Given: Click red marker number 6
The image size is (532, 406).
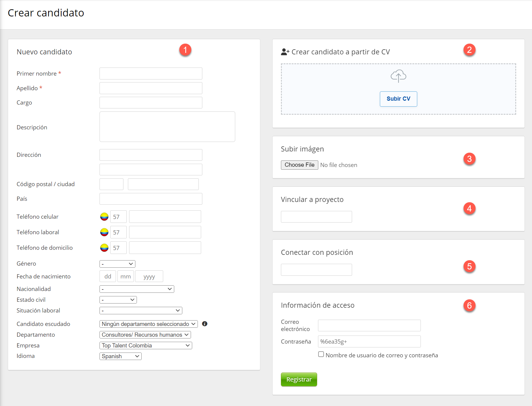Looking at the screenshot, I should (x=469, y=305).
